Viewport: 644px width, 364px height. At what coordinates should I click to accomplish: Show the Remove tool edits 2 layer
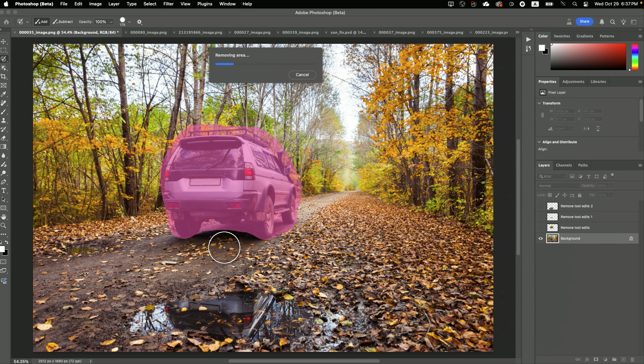click(541, 206)
